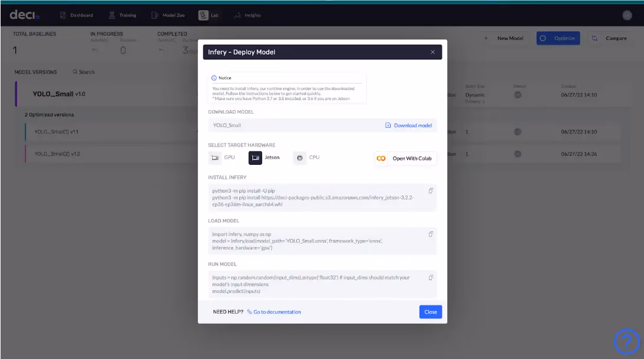Click the Training flask icon
The image size is (644, 359).
click(112, 15)
